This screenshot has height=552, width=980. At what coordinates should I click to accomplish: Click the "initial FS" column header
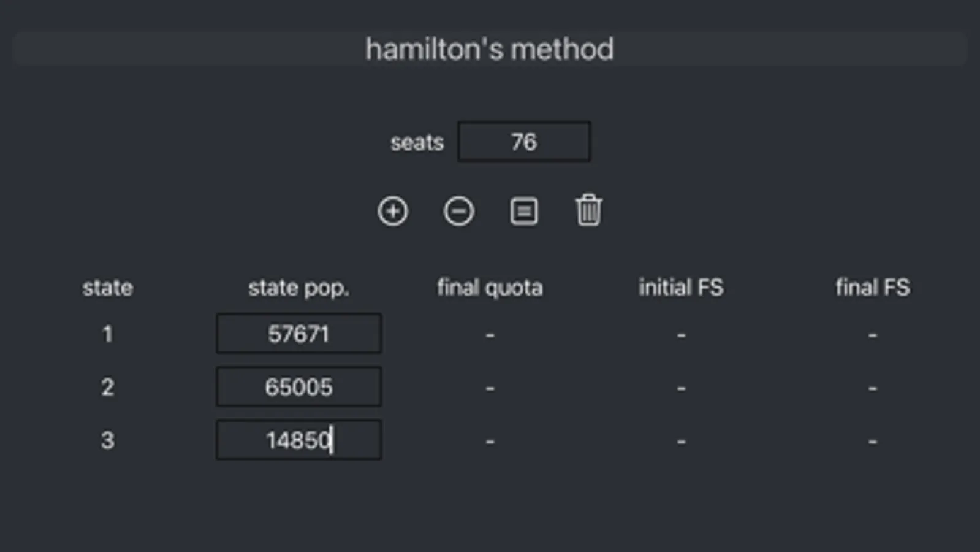[x=680, y=288]
